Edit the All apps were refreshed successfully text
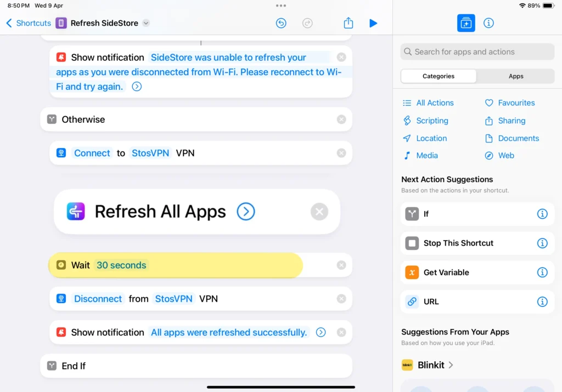Image resolution: width=562 pixels, height=392 pixels. [x=229, y=333]
